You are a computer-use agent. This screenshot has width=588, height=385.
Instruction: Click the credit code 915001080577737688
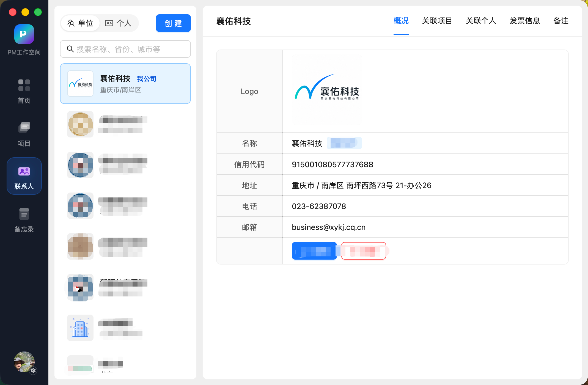coord(333,164)
